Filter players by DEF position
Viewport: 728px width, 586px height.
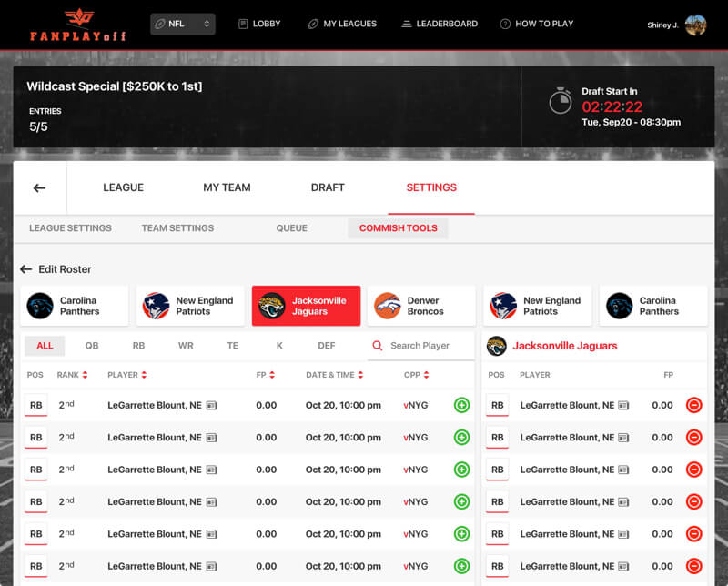point(327,346)
